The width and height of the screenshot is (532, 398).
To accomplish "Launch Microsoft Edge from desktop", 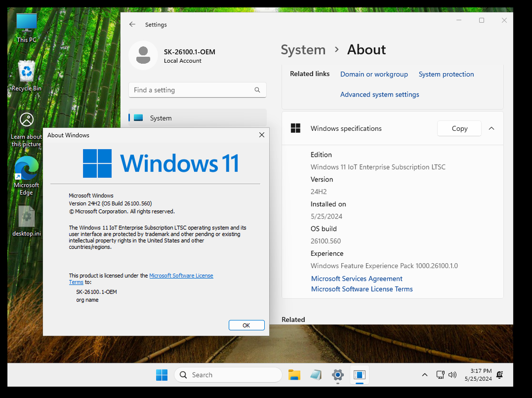I will [26, 176].
